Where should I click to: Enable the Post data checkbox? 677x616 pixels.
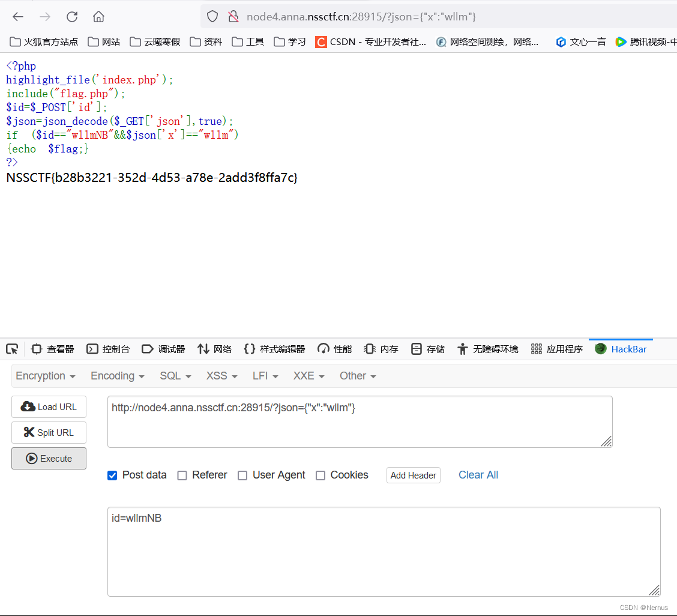[x=112, y=475]
